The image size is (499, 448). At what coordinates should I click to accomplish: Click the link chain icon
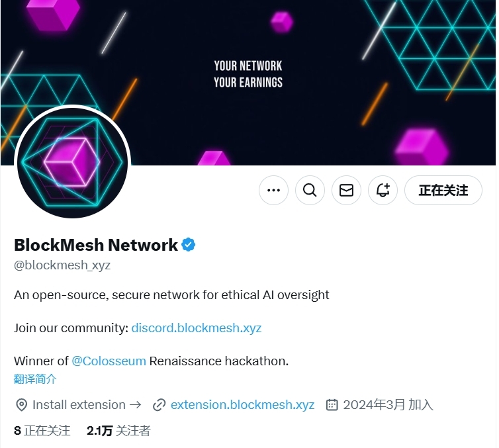tap(159, 405)
